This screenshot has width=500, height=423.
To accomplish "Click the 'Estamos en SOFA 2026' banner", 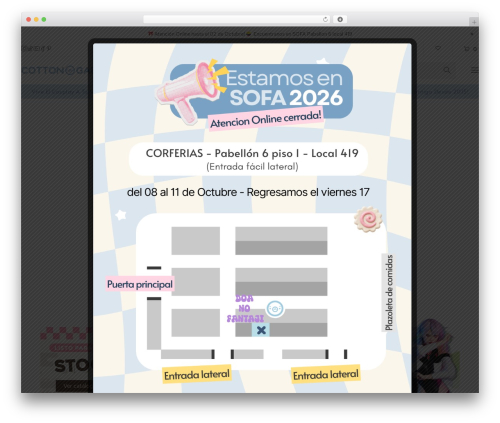I will 262,90.
